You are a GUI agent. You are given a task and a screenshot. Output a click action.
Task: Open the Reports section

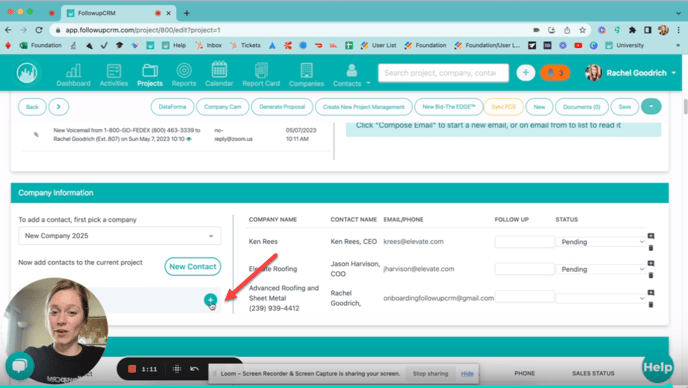pyautogui.click(x=184, y=75)
